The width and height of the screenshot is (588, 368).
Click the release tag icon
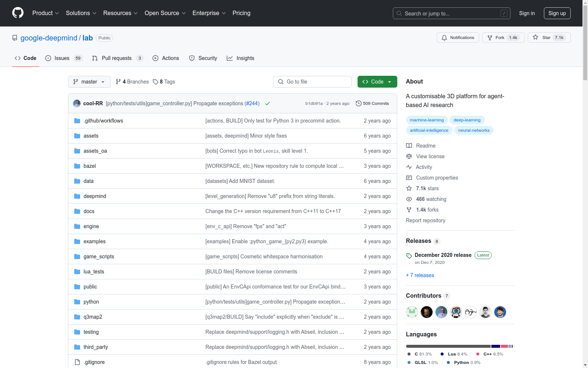click(409, 256)
